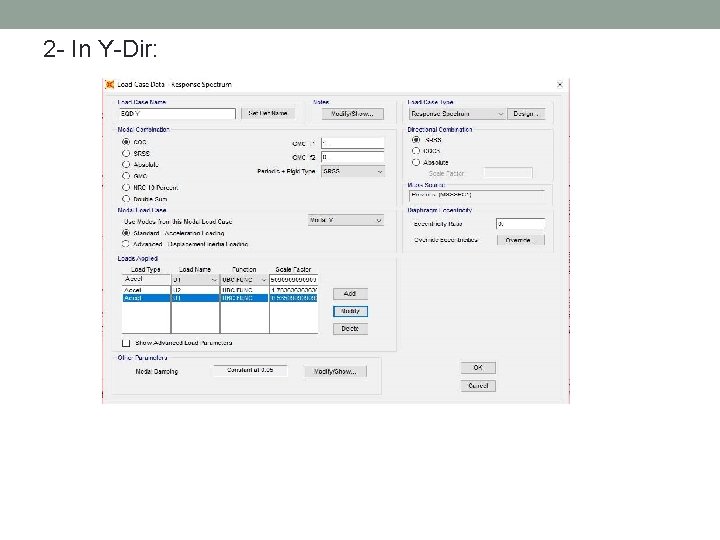Click Notes Modify/Show button
The width and height of the screenshot is (720, 540).
353,113
